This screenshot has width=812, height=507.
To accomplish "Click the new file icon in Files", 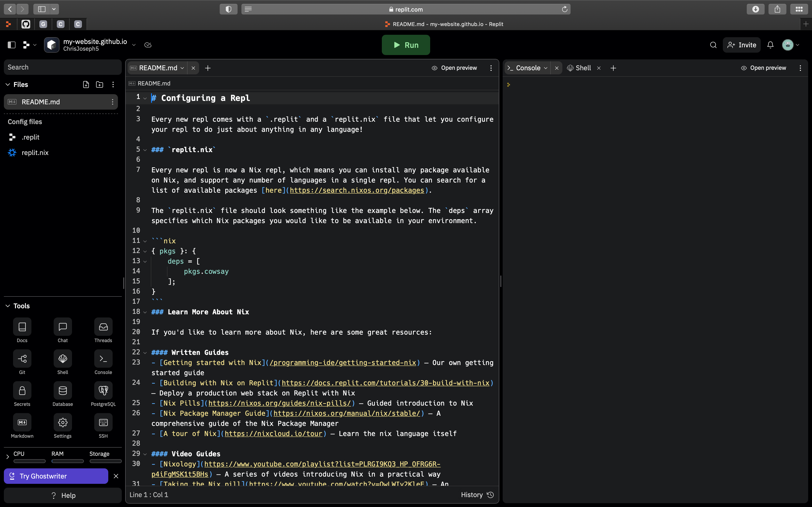I will (x=86, y=84).
